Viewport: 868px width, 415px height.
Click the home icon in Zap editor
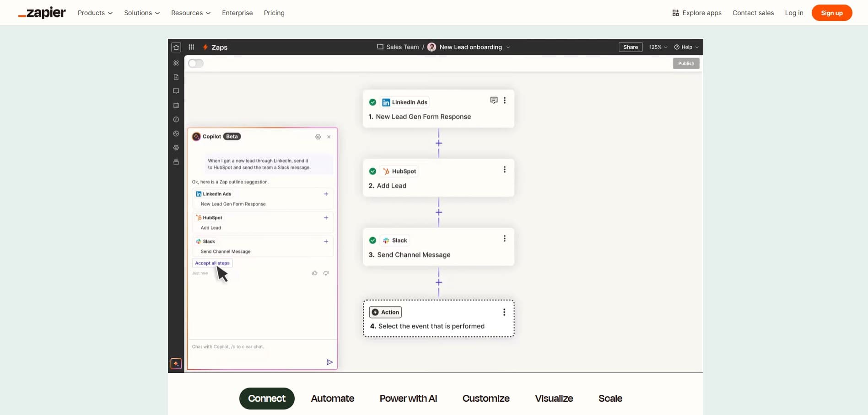tap(176, 47)
